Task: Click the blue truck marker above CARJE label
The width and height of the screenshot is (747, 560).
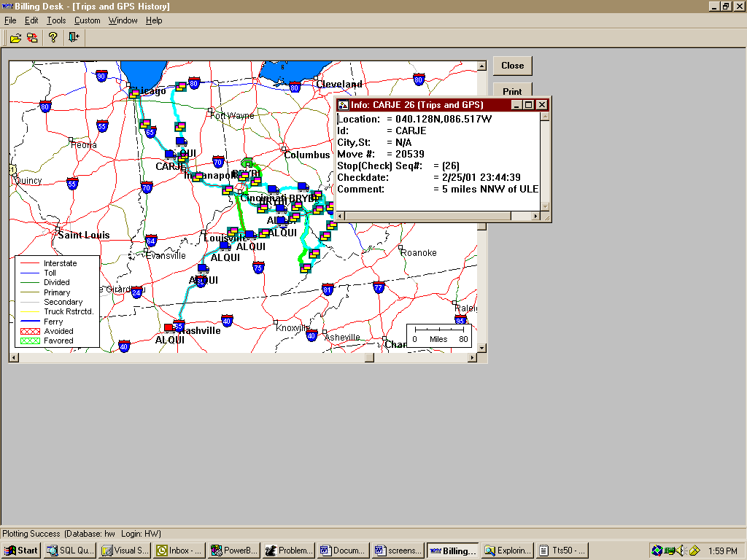Action: (x=170, y=155)
